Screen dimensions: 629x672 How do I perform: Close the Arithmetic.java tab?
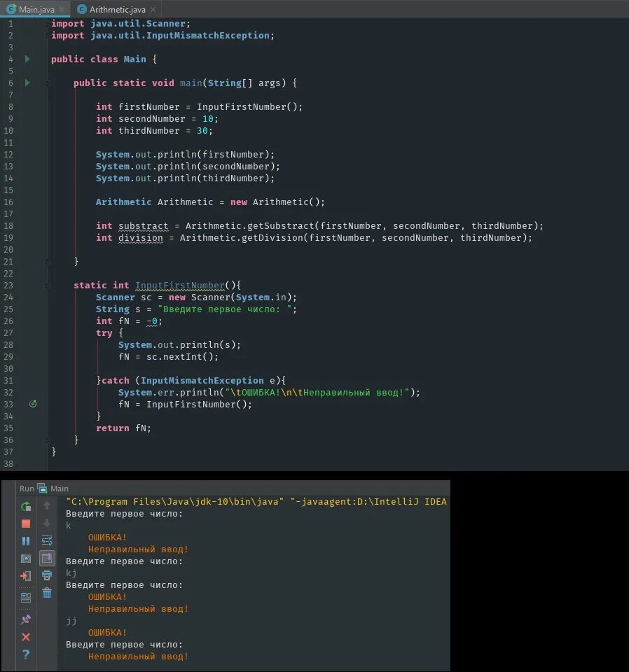point(153,9)
